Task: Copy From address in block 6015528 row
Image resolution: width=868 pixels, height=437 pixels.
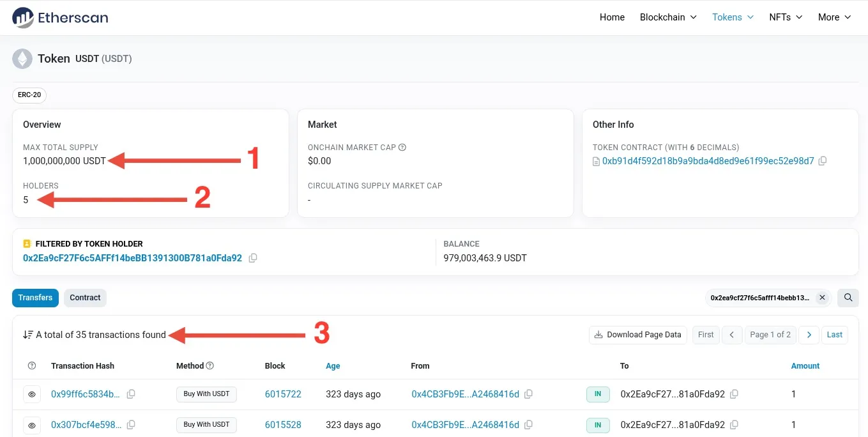Action: coord(529,425)
